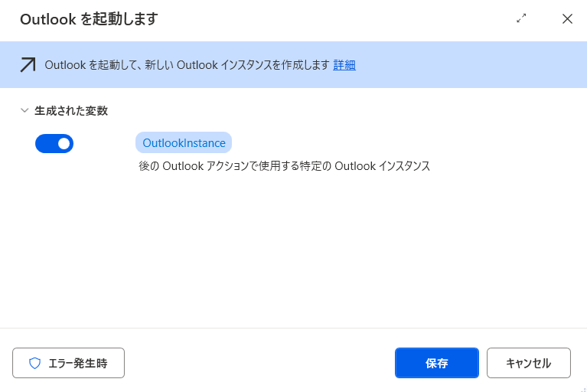Viewport: 587px width, 392px height.
Task: Click the キャンセル button
Action: (529, 363)
